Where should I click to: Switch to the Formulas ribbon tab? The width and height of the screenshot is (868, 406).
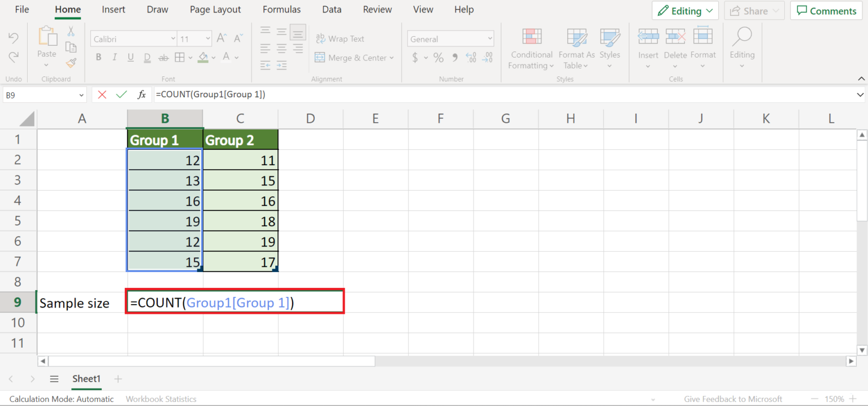click(281, 9)
